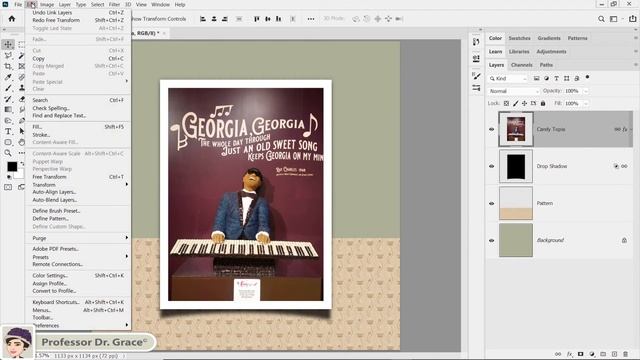Toggle layer filtering on/off dot
Screen dimensions: 640x360
coord(587,77)
